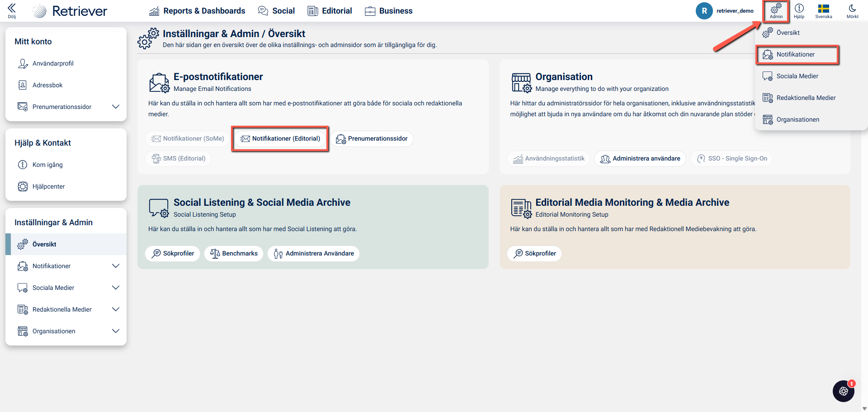This screenshot has width=868, height=412.
Task: Open the Hjälp info icon
Action: click(x=799, y=9)
